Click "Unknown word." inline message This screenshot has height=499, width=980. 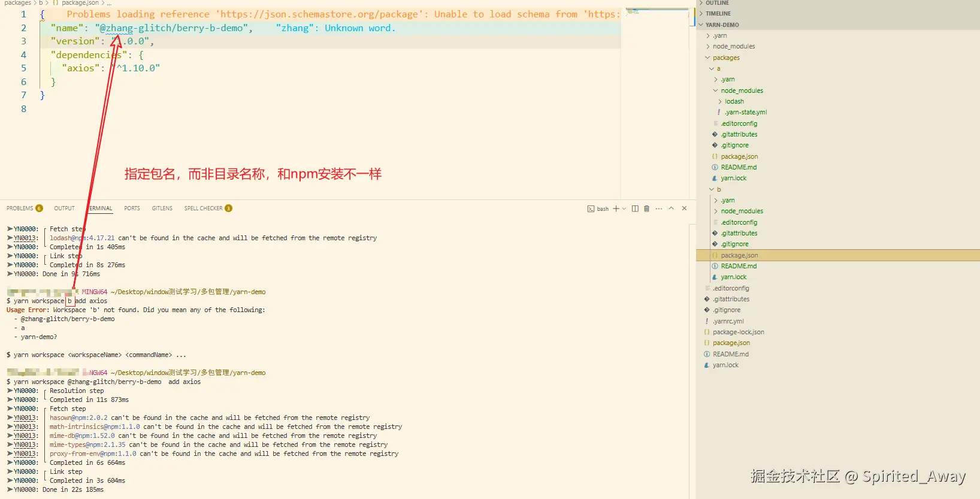click(x=360, y=28)
